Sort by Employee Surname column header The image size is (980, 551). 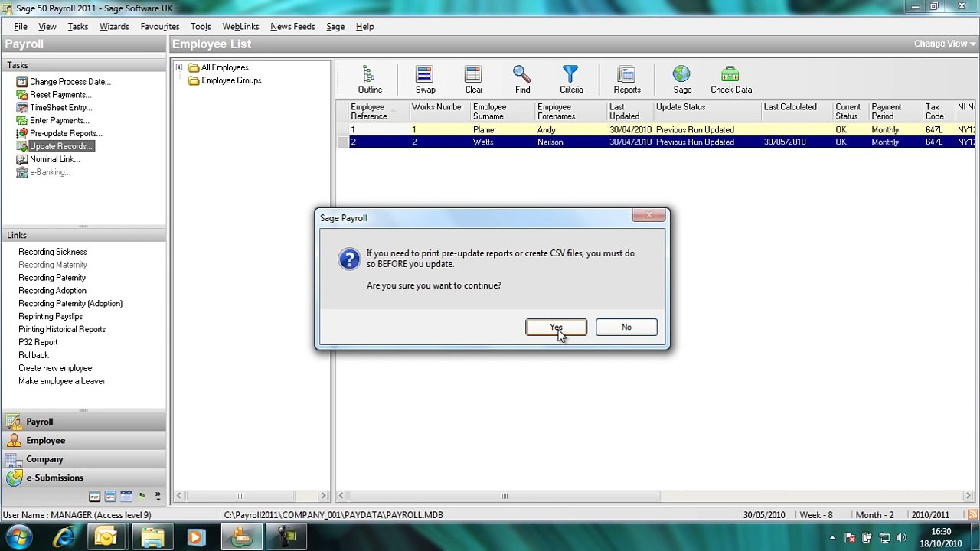pyautogui.click(x=501, y=112)
